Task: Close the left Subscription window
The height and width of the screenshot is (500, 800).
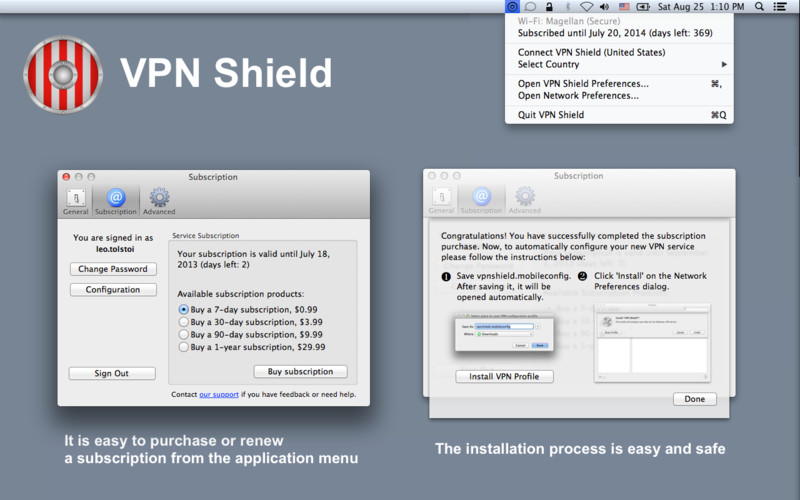Action: click(x=66, y=177)
